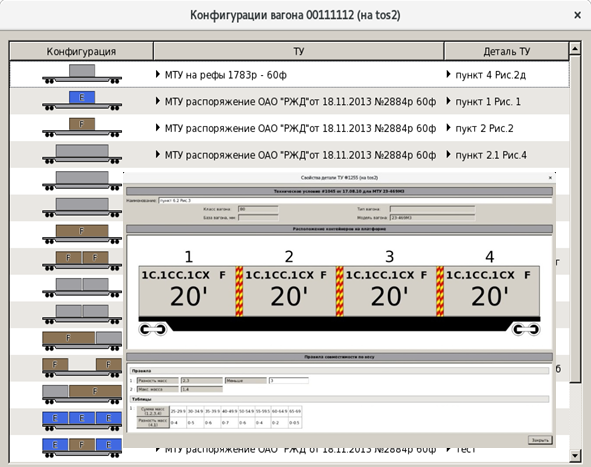
Task: Expand the 'пукт 2 Рис.2' detail arrow
Action: 449,128
